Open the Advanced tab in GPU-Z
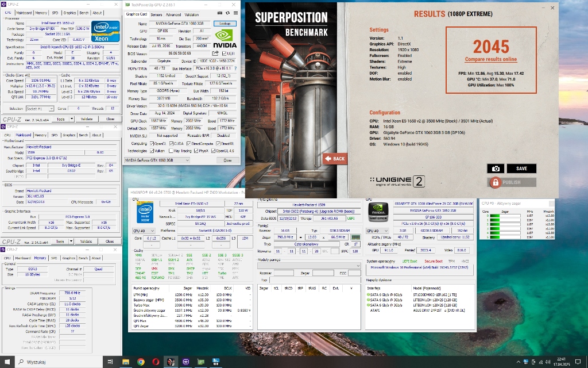588x368 pixels. tap(173, 14)
